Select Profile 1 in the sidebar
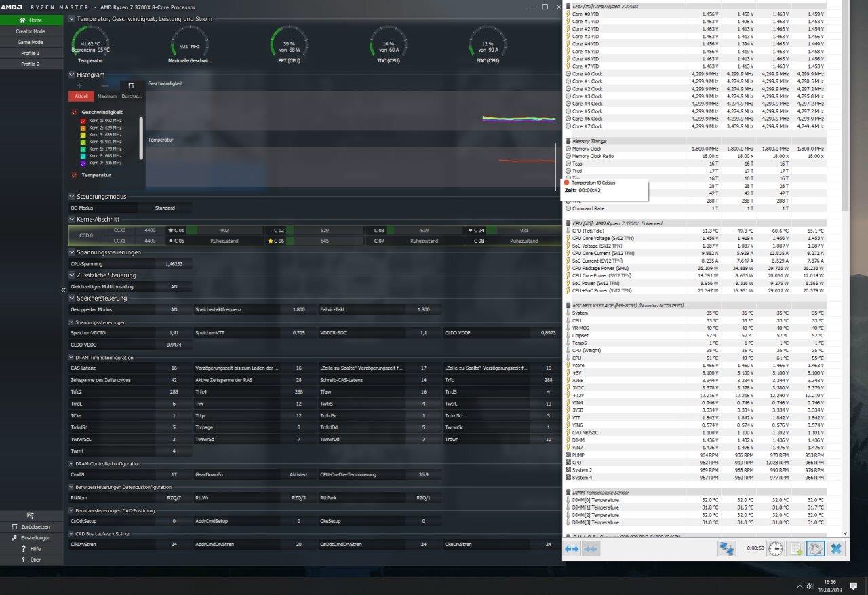 (31, 53)
